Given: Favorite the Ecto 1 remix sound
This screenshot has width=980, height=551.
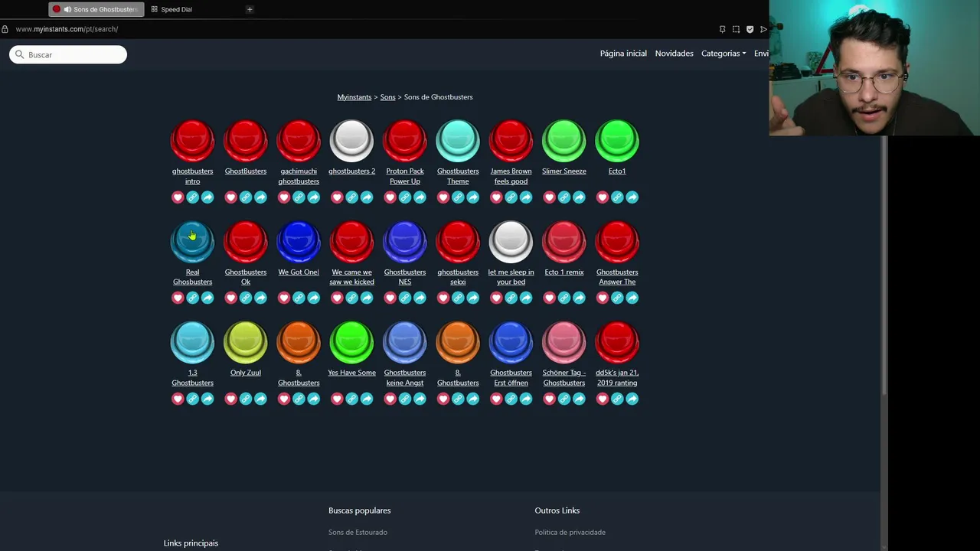Looking at the screenshot, I should (549, 298).
